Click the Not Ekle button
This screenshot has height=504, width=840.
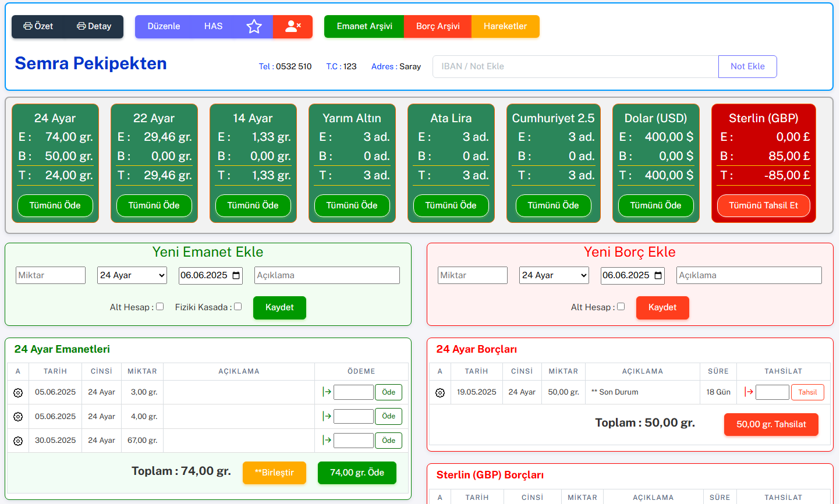(x=747, y=66)
